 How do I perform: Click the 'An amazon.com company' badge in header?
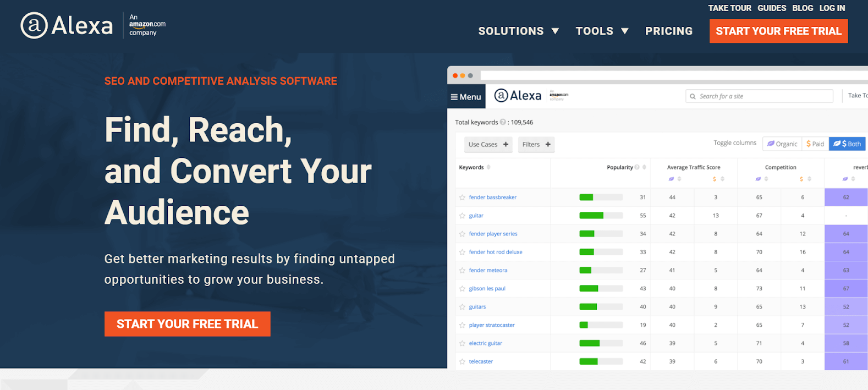(x=147, y=25)
